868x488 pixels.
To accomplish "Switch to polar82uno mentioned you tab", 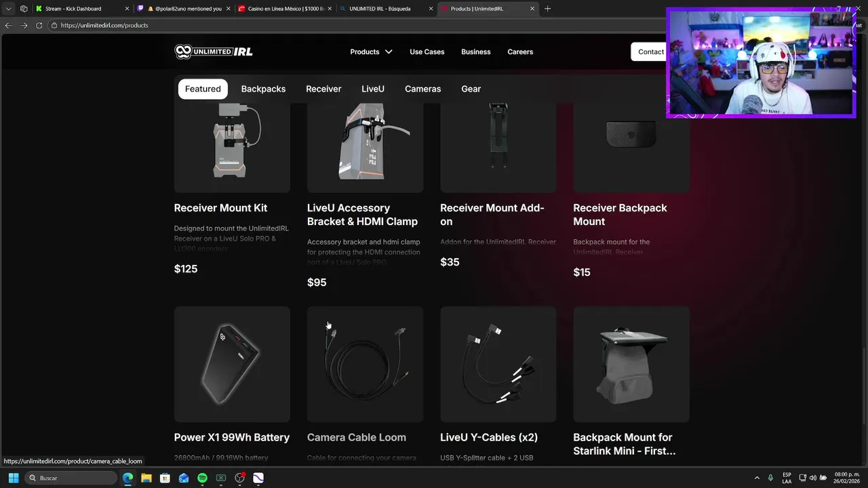I will pos(183,9).
